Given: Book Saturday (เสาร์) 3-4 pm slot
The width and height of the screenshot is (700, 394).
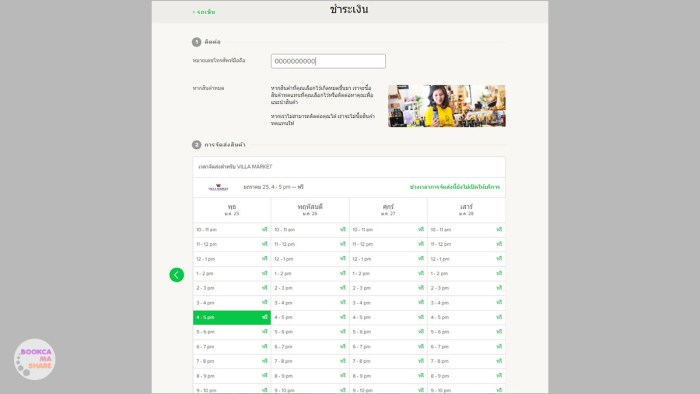Looking at the screenshot, I should click(x=466, y=303).
